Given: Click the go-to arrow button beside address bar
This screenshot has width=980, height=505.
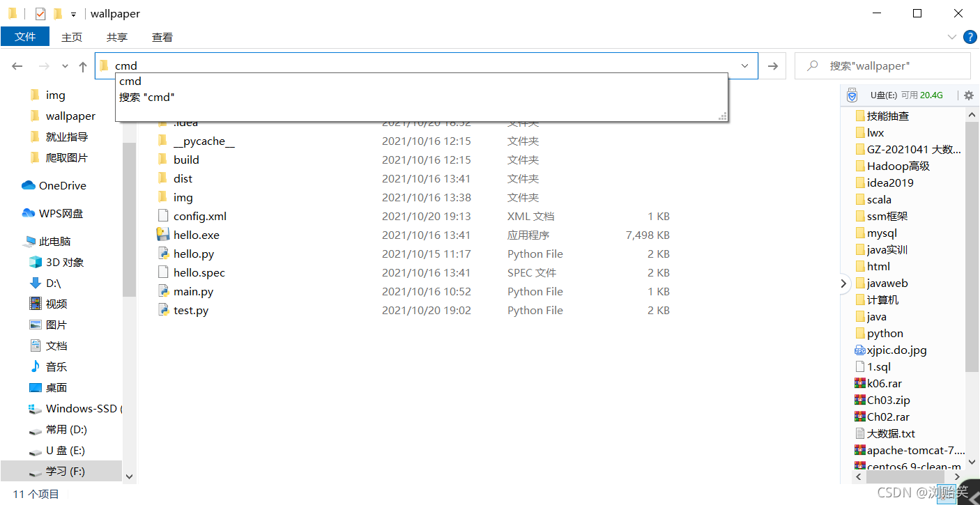Looking at the screenshot, I should (x=772, y=65).
